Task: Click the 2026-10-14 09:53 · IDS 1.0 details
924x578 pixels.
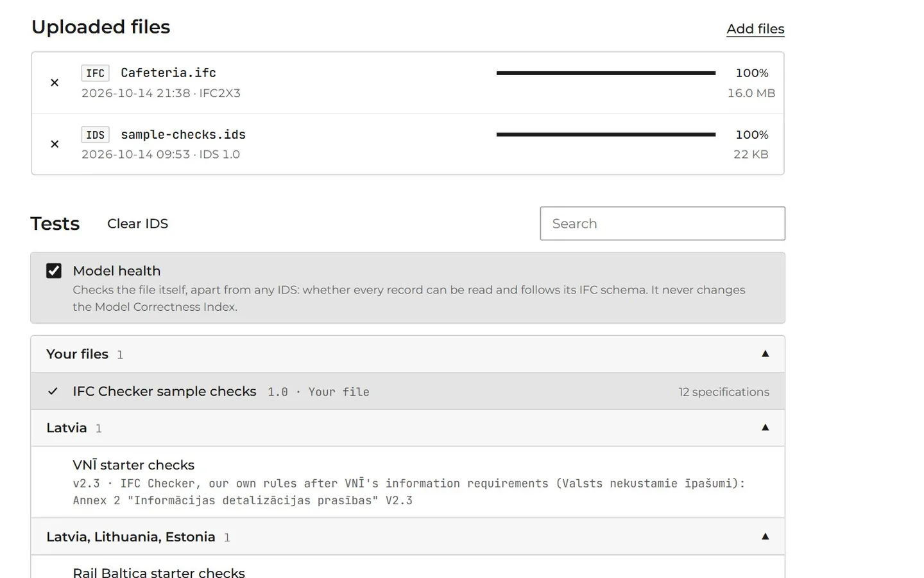Action: click(x=160, y=154)
